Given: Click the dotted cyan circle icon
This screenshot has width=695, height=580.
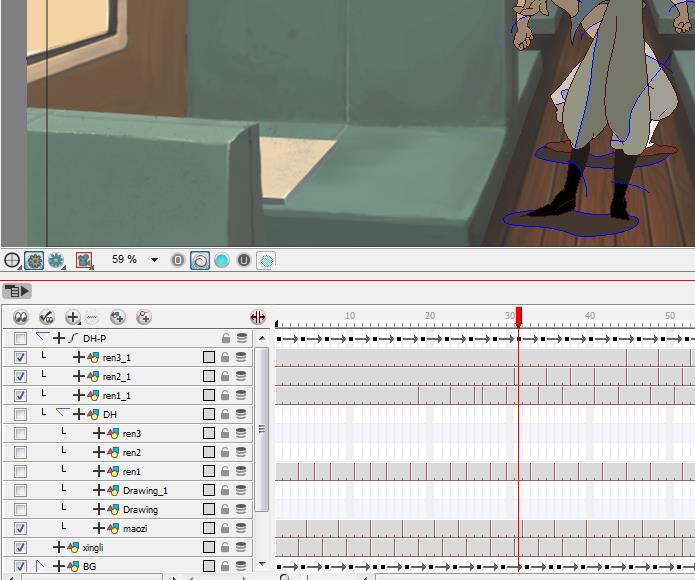Looking at the screenshot, I should (x=266, y=260).
